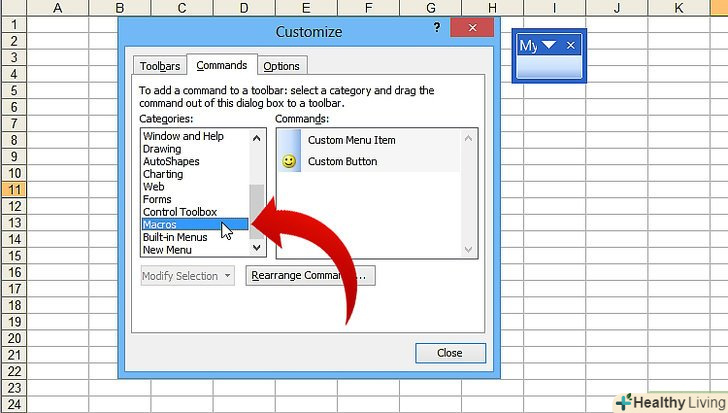Open the Options tab

click(281, 66)
